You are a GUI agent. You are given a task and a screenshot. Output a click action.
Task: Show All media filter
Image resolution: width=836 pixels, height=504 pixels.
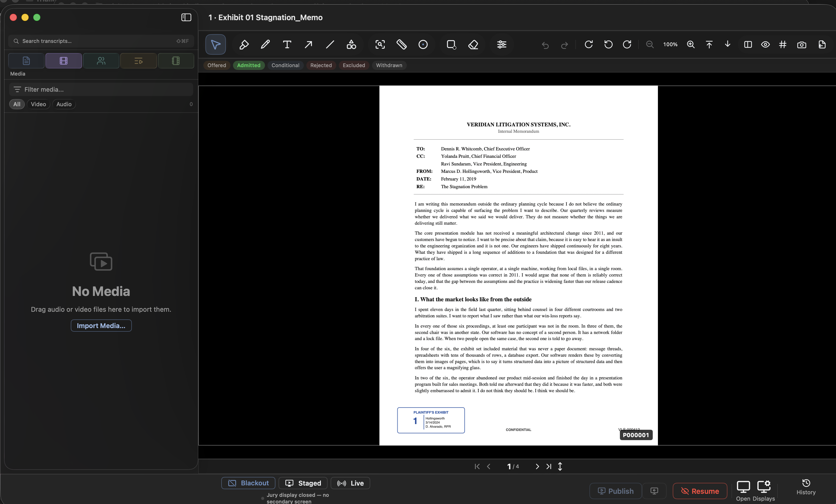point(17,104)
